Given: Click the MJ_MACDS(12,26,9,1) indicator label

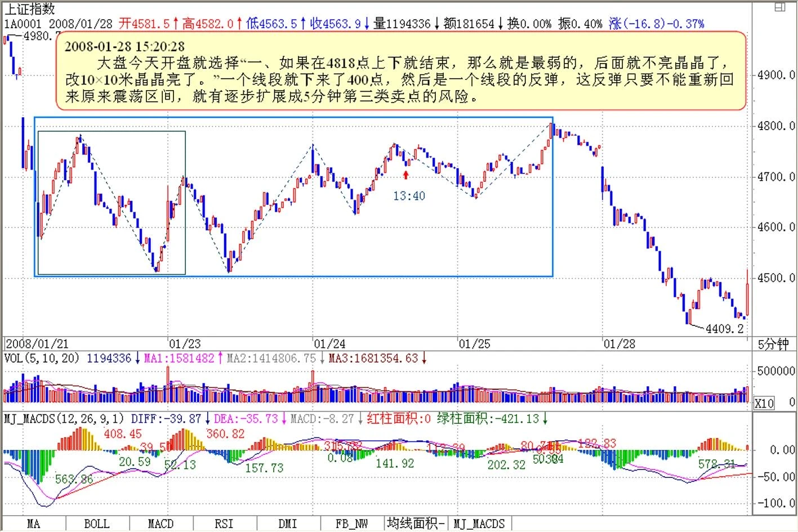Looking at the screenshot, I should (64, 419).
